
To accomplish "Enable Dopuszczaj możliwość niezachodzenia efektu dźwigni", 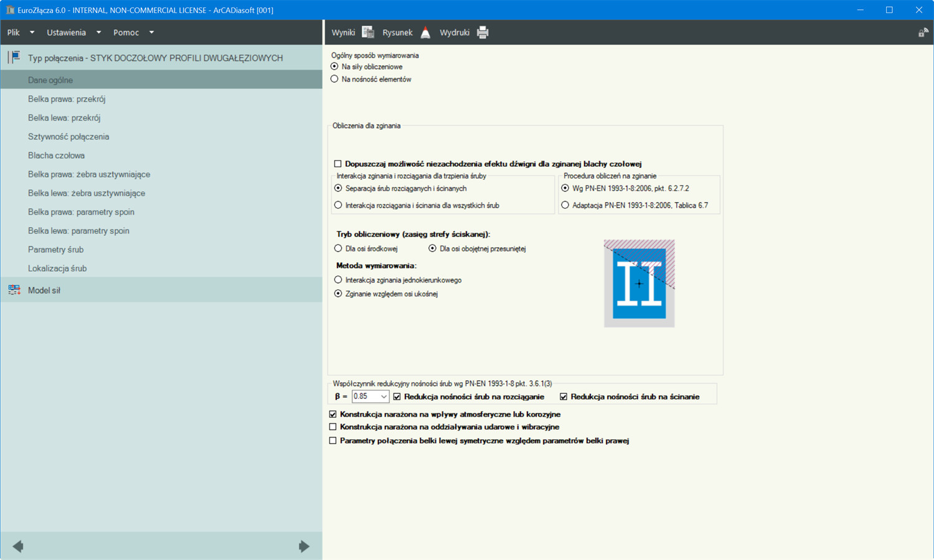I will [x=338, y=164].
